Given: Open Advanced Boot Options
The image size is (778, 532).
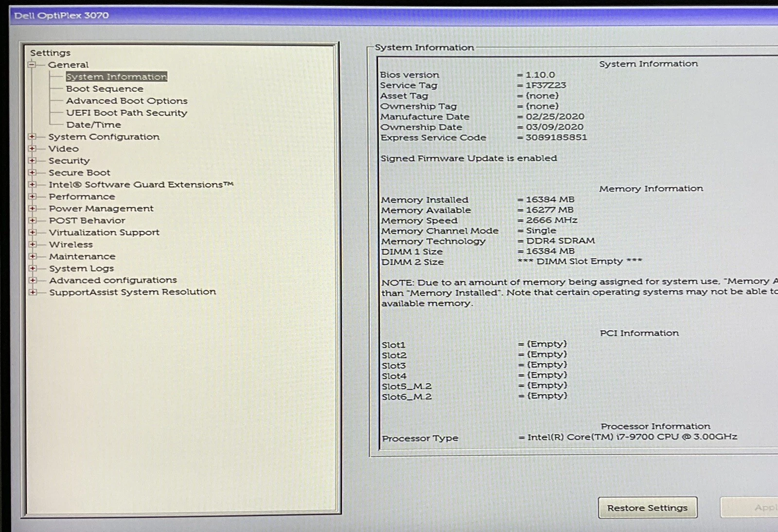Looking at the screenshot, I should pos(127,101).
